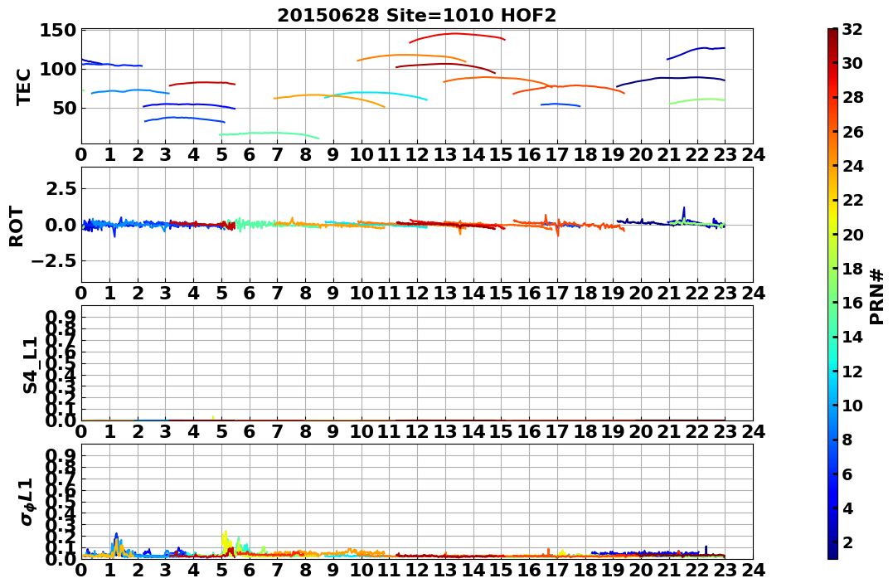Click the PRN colorbar gradient strip
Screen dimensions: 893x588
pos(832,294)
